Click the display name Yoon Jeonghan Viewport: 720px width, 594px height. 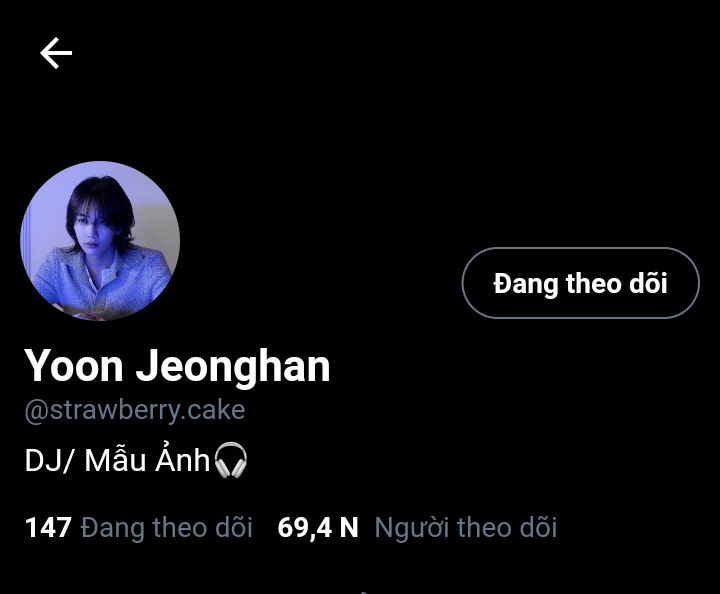pyautogui.click(x=177, y=366)
